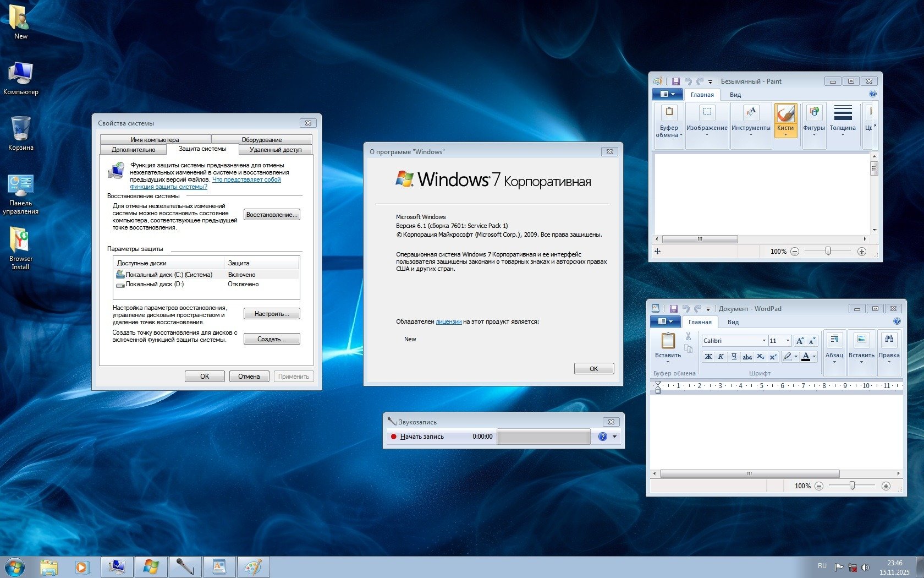924x578 pixels.
Task: Open the Calibri font family dropdown
Action: tap(763, 341)
